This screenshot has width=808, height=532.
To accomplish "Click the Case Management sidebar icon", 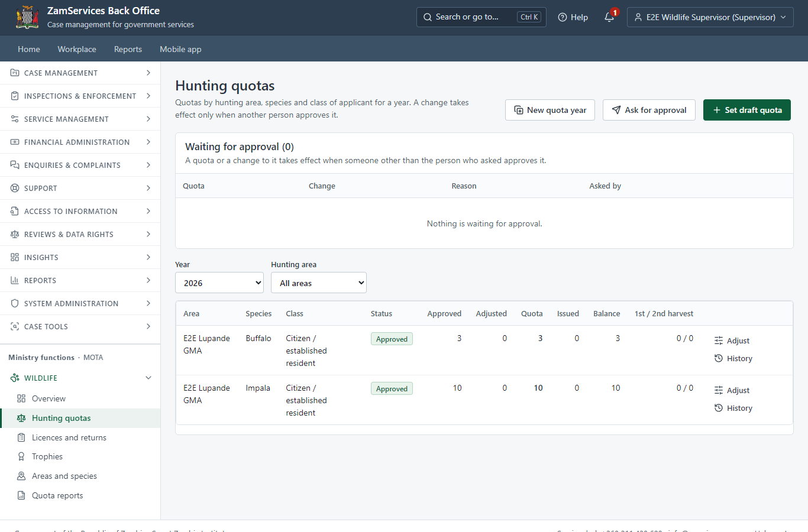I will tap(15, 73).
